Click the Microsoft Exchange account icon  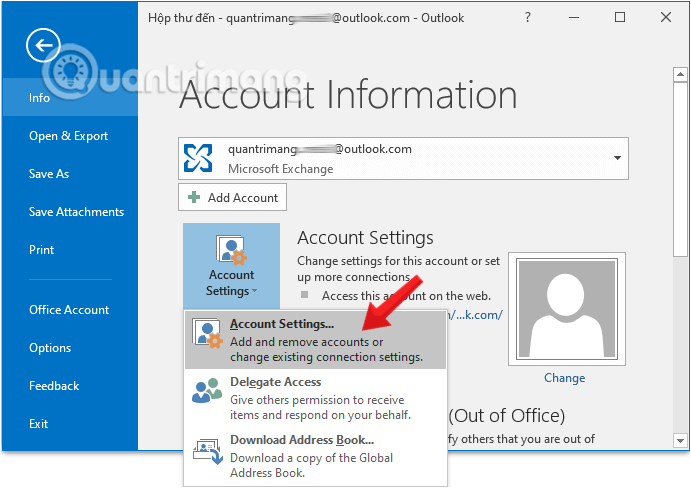click(198, 158)
